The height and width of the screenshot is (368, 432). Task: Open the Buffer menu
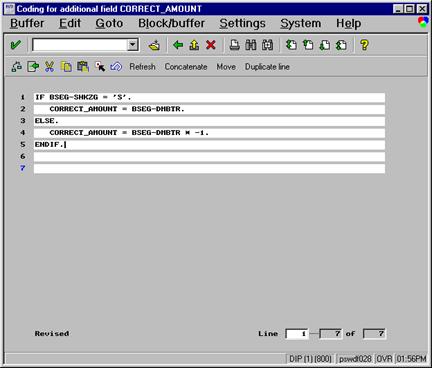pyautogui.click(x=27, y=23)
